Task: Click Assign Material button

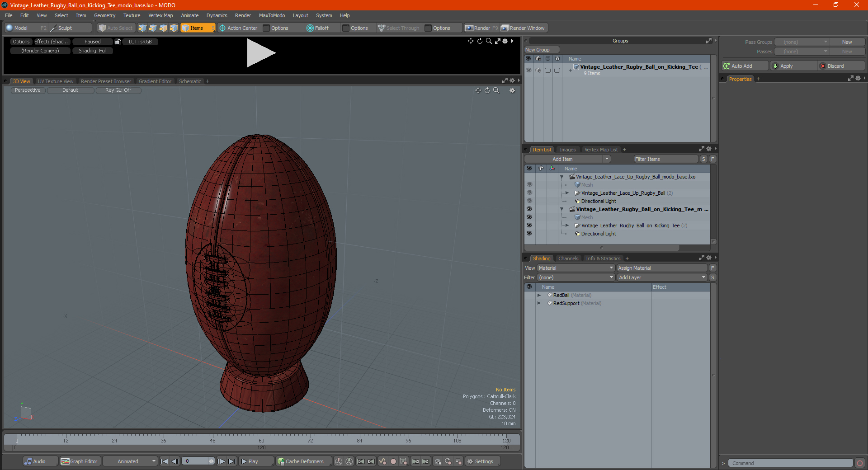Action: 662,268
